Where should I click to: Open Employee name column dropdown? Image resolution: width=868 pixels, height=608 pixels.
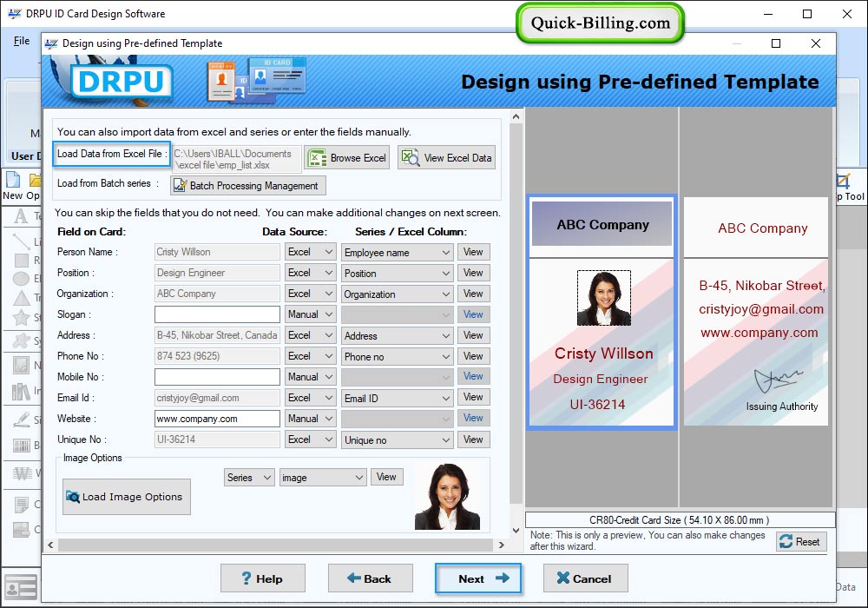(397, 253)
